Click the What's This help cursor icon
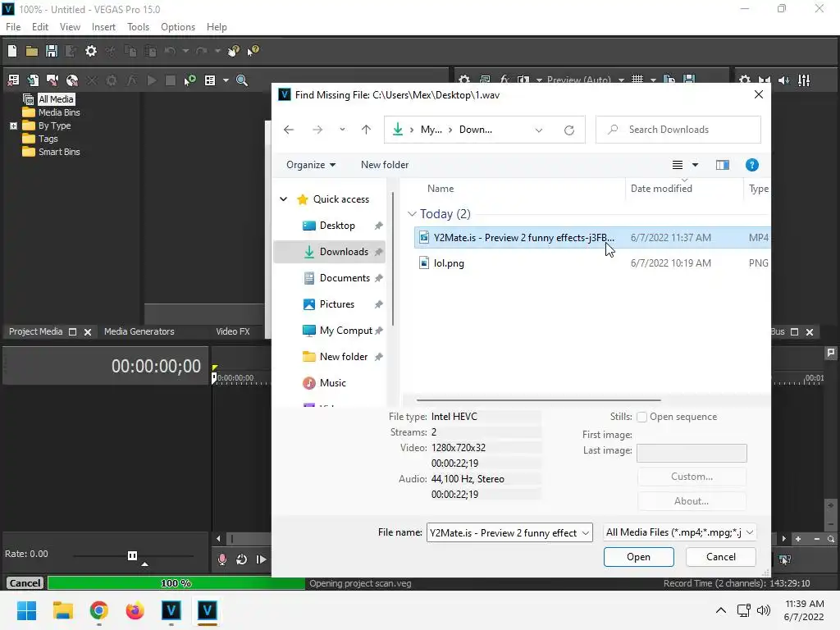Screen dimensions: 840x630 coord(253,51)
